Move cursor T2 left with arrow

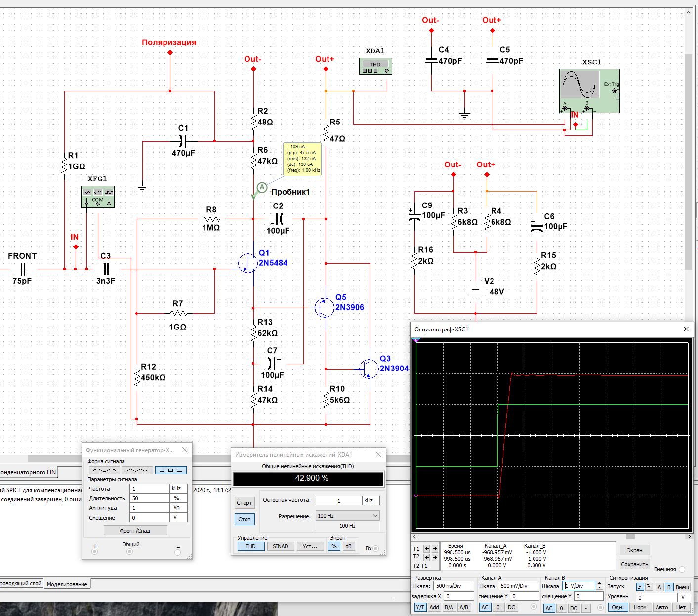point(427,557)
